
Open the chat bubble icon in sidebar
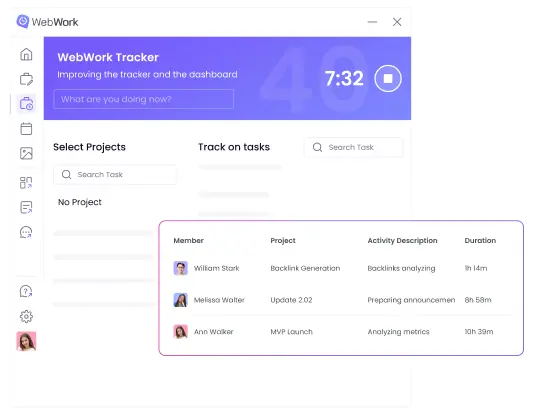(26, 232)
